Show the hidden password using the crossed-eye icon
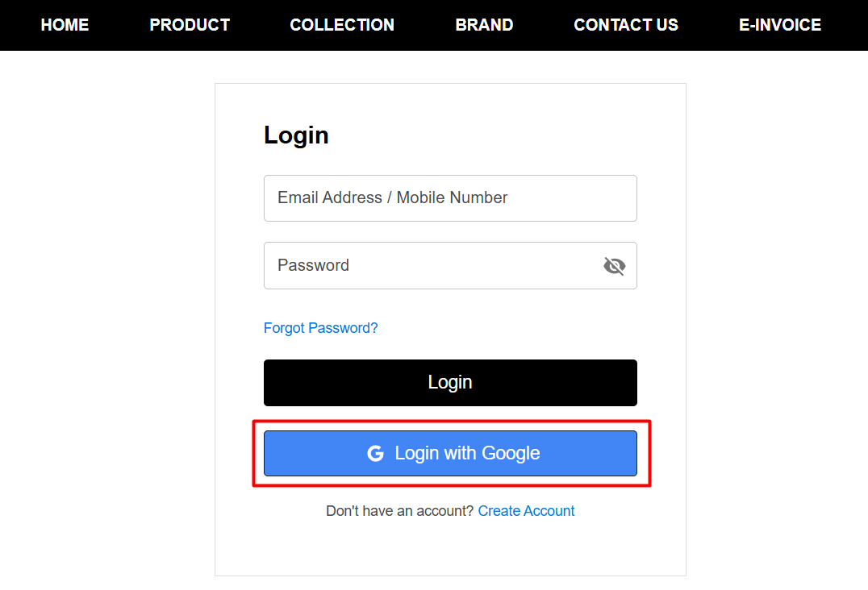The height and width of the screenshot is (590, 868). (615, 265)
